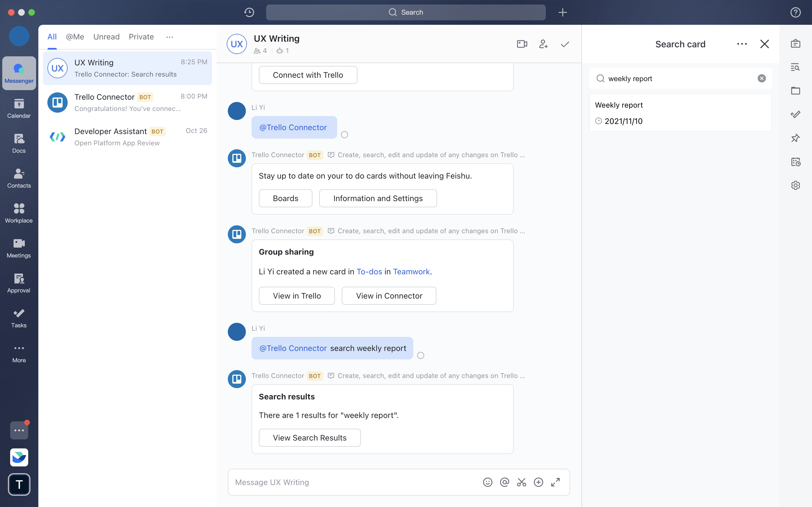The height and width of the screenshot is (507, 812).
Task: Click the search card pin icon
Action: point(796,138)
